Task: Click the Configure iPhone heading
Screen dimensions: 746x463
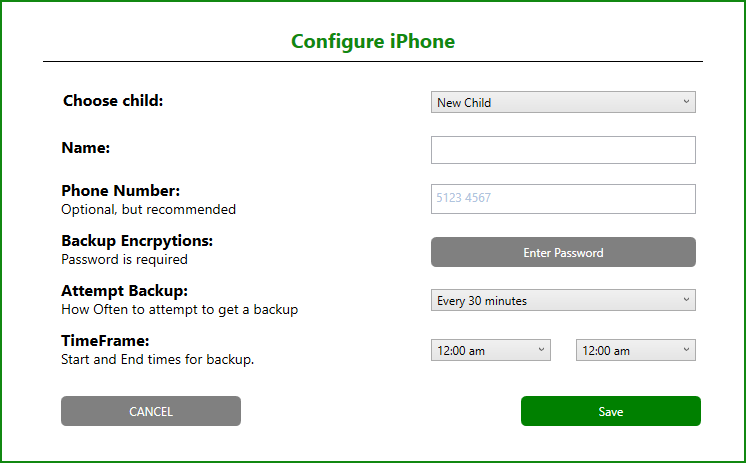Action: coord(373,41)
